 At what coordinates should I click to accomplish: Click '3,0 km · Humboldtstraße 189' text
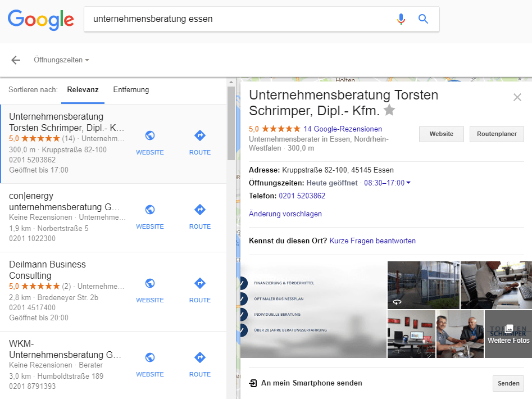click(56, 377)
